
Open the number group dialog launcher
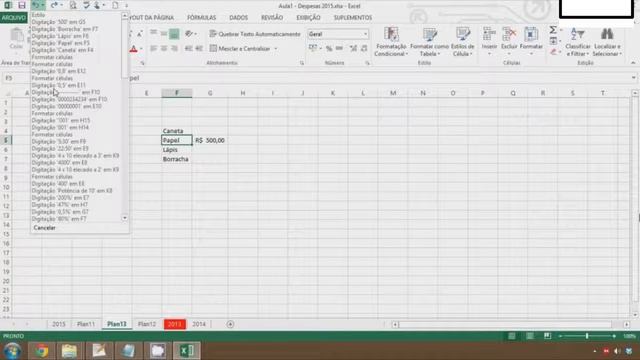coord(367,63)
